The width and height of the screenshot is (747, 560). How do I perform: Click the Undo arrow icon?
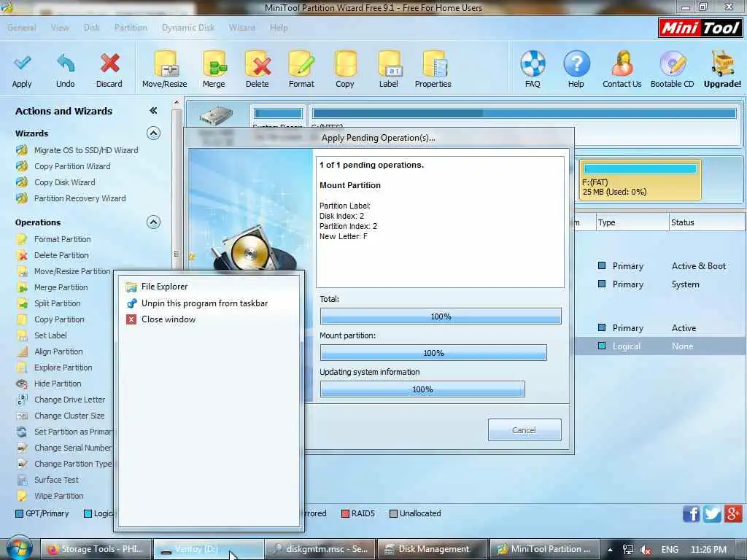point(66,63)
